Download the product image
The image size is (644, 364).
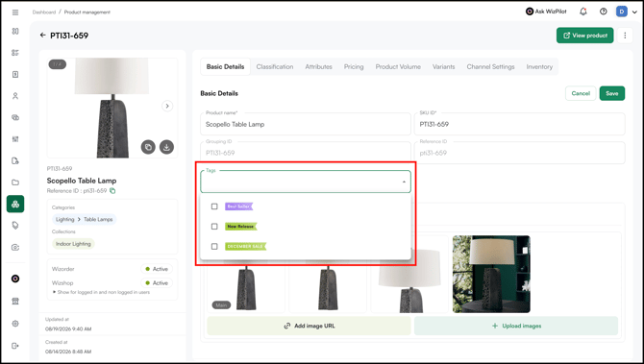click(166, 147)
